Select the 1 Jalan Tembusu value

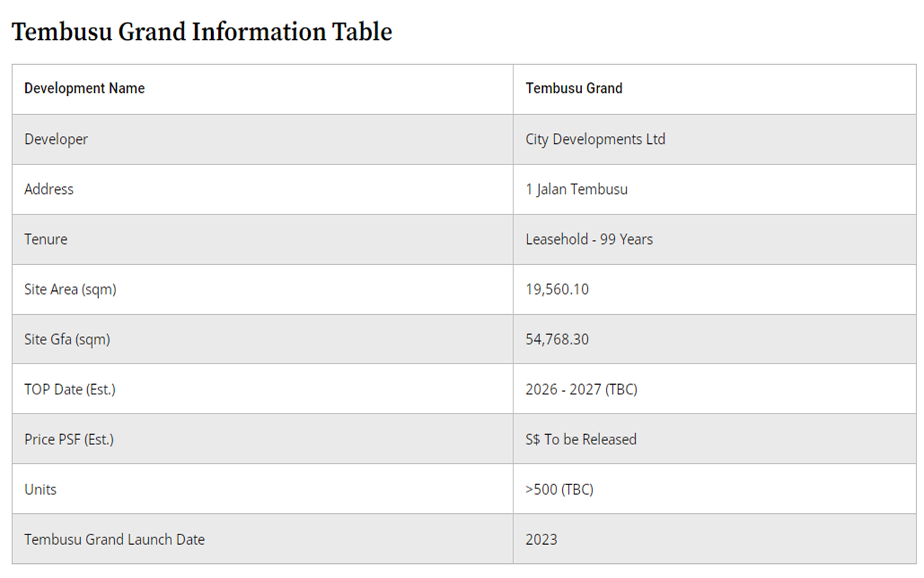pos(576,189)
